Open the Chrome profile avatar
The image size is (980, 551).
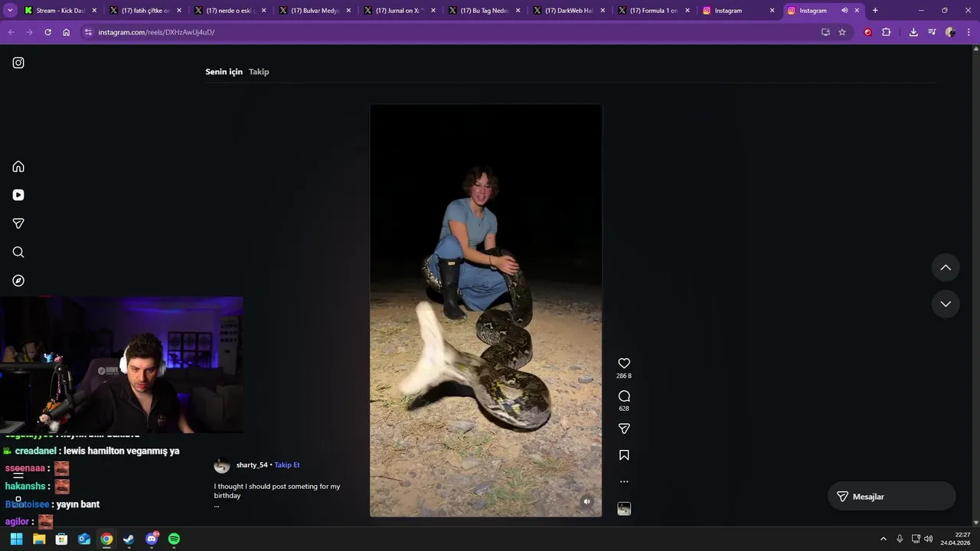tap(950, 32)
